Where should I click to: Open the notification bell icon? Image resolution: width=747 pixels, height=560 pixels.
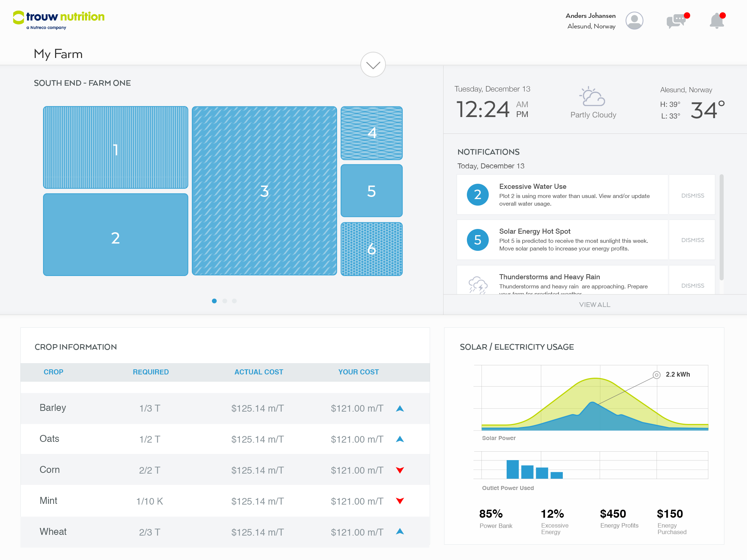click(x=717, y=20)
